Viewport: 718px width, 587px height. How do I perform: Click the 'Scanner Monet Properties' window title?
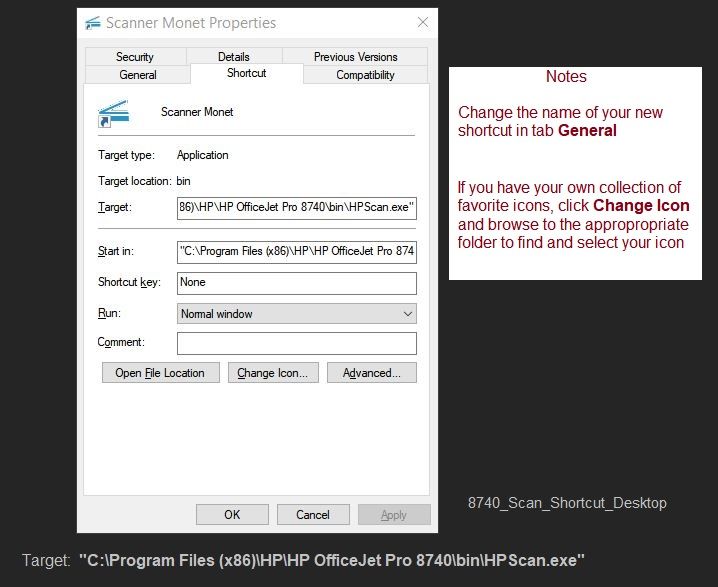point(191,23)
